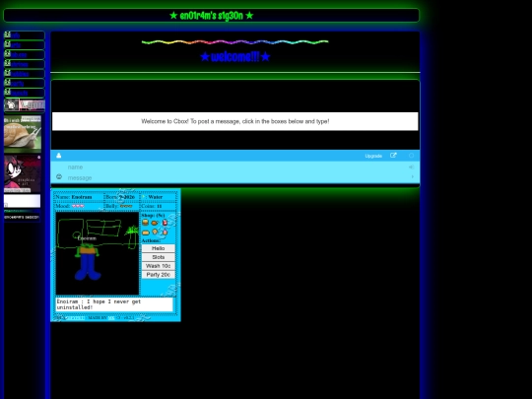Buy the roast chicken from the pet shop
The height and width of the screenshot is (399, 532).
[x=155, y=223]
